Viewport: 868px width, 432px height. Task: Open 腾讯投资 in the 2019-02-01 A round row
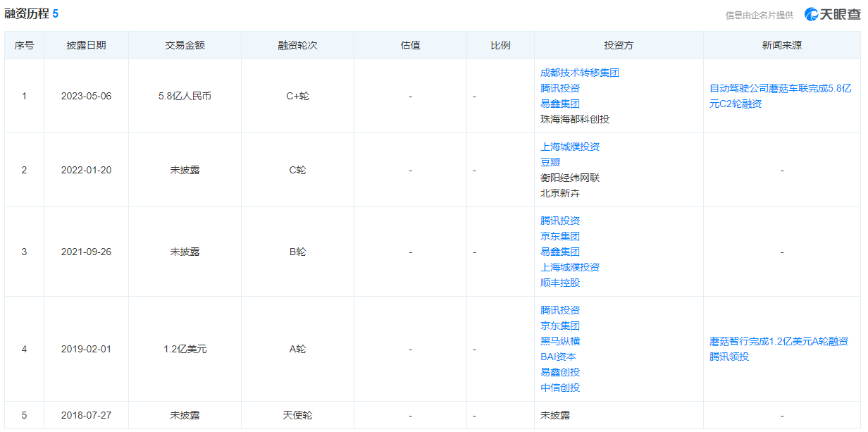560,310
